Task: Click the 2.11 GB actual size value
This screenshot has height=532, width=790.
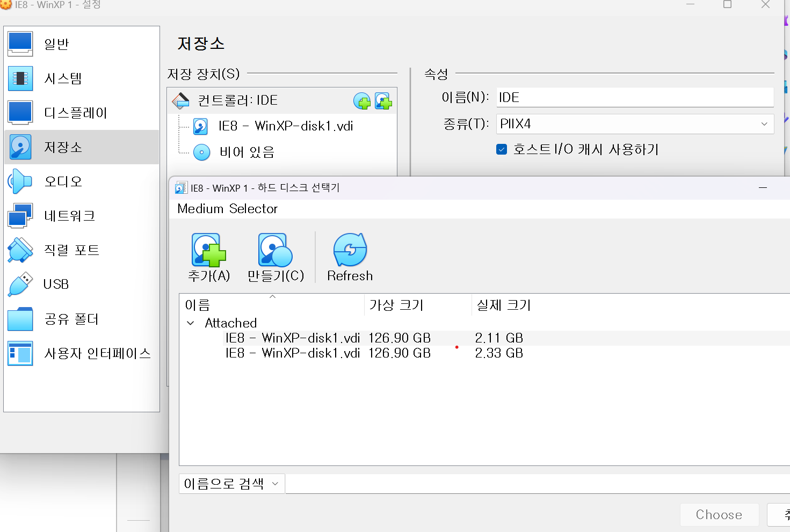Action: click(499, 338)
